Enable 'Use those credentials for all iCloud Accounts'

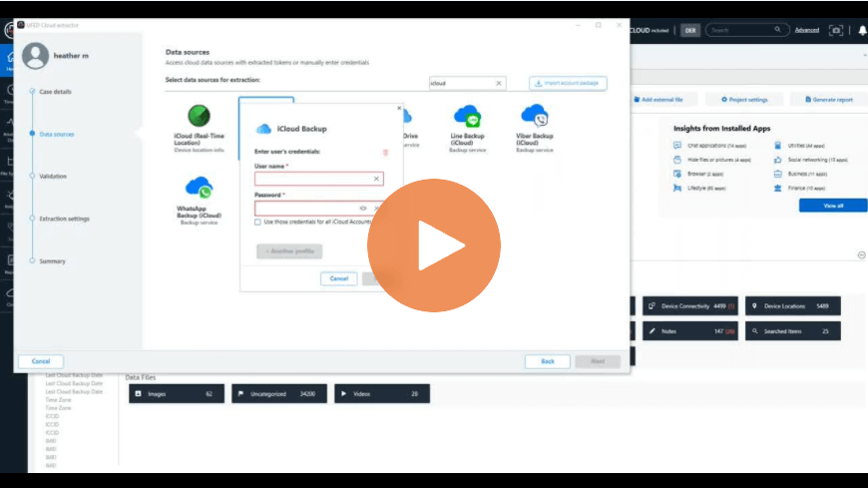257,223
